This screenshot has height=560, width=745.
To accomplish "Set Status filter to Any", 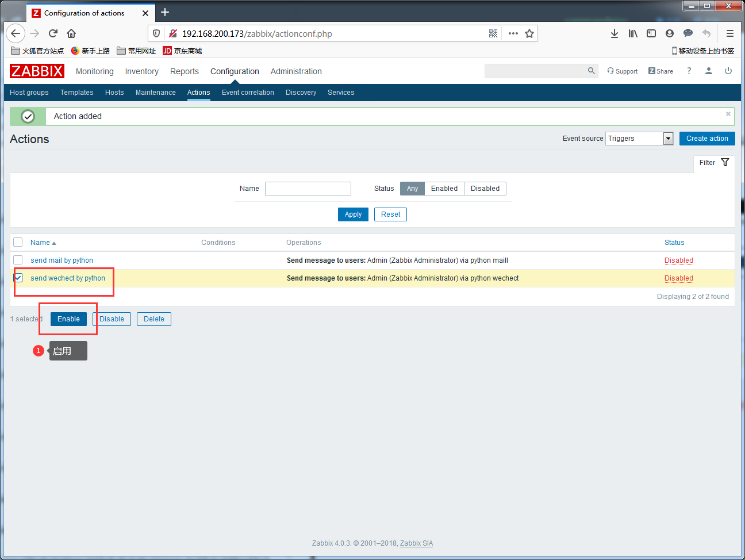I will tap(412, 189).
